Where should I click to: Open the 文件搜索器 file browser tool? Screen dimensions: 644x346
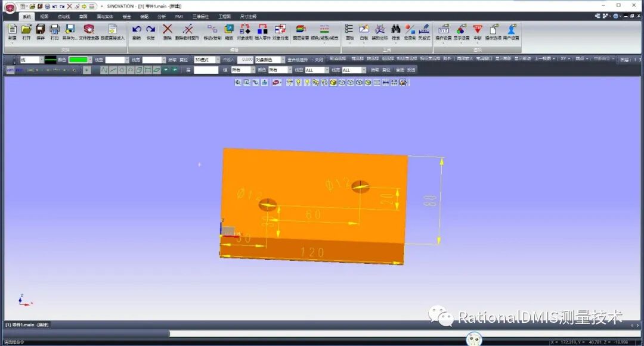pos(89,31)
